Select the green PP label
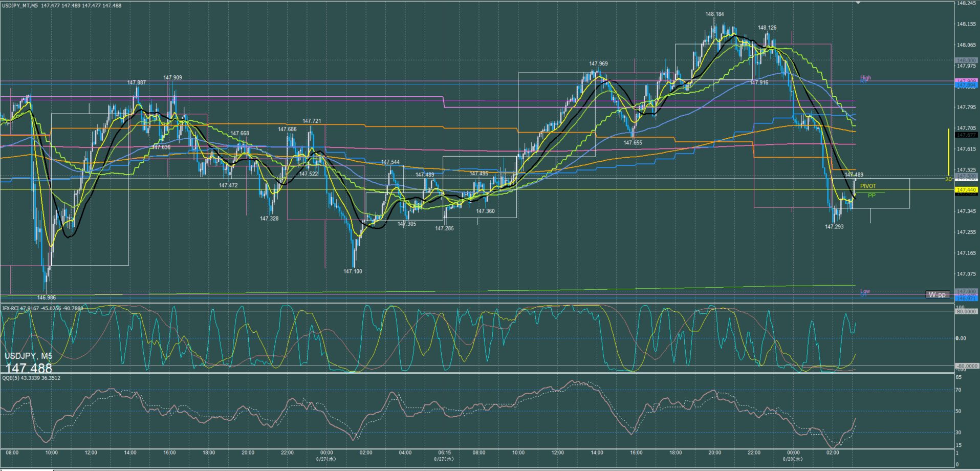980x471 pixels. click(872, 196)
